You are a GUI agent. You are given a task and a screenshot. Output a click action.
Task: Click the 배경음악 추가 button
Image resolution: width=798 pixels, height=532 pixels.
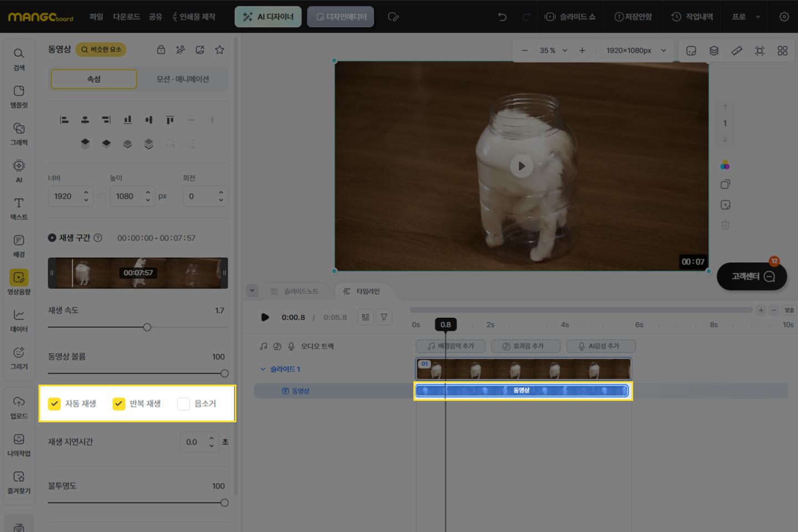(x=451, y=346)
